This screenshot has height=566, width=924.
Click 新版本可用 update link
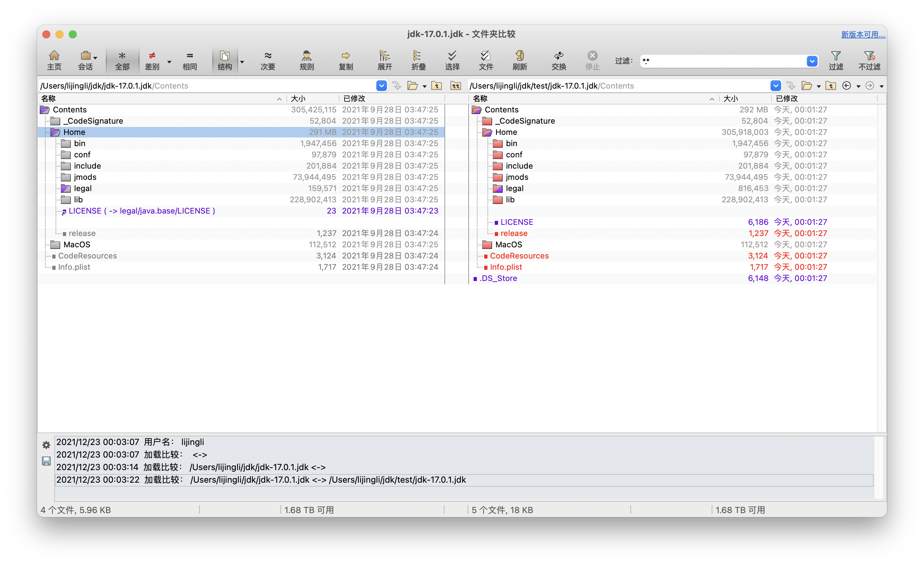pyautogui.click(x=863, y=34)
